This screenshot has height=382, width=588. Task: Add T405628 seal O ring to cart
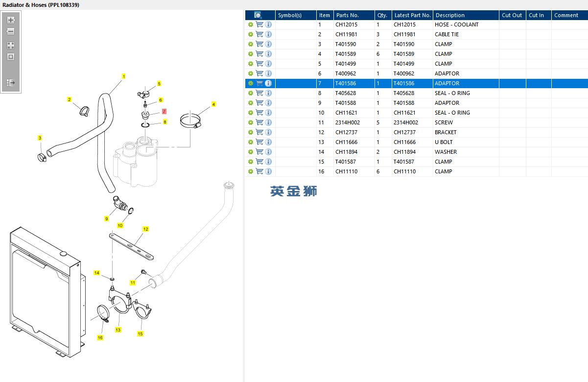[x=259, y=93]
